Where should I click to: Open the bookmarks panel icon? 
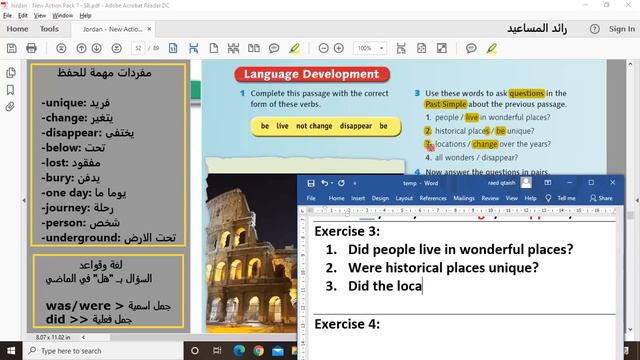tap(11, 90)
